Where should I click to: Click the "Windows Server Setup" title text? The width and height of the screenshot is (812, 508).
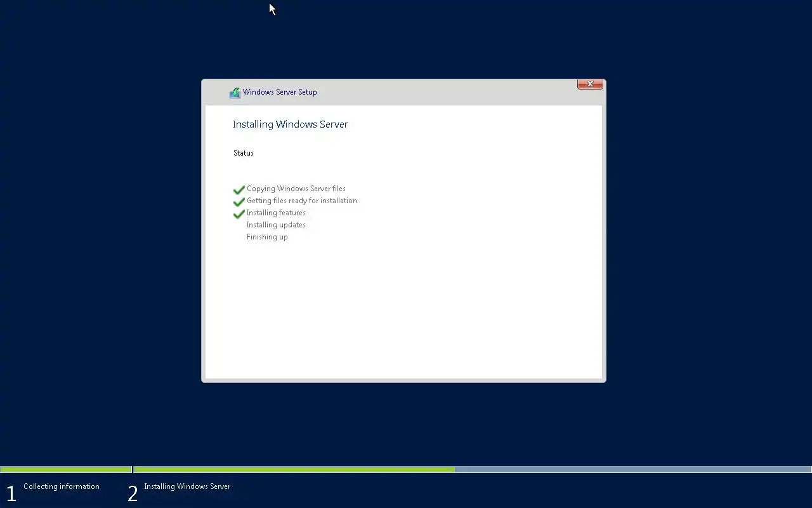pos(280,92)
